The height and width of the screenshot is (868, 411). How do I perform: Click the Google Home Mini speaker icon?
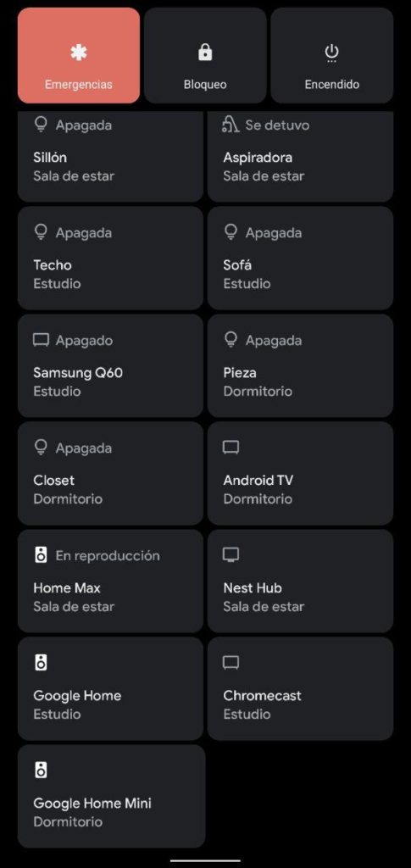41,770
